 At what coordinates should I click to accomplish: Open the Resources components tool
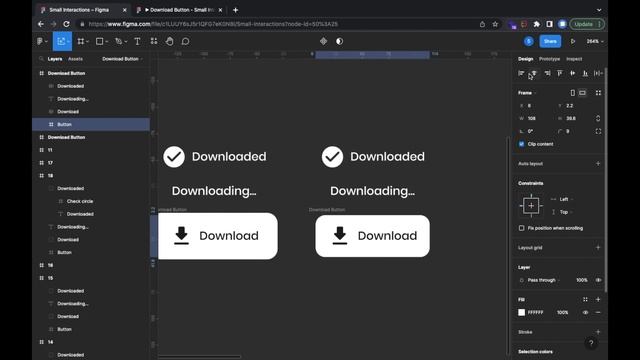(x=154, y=41)
